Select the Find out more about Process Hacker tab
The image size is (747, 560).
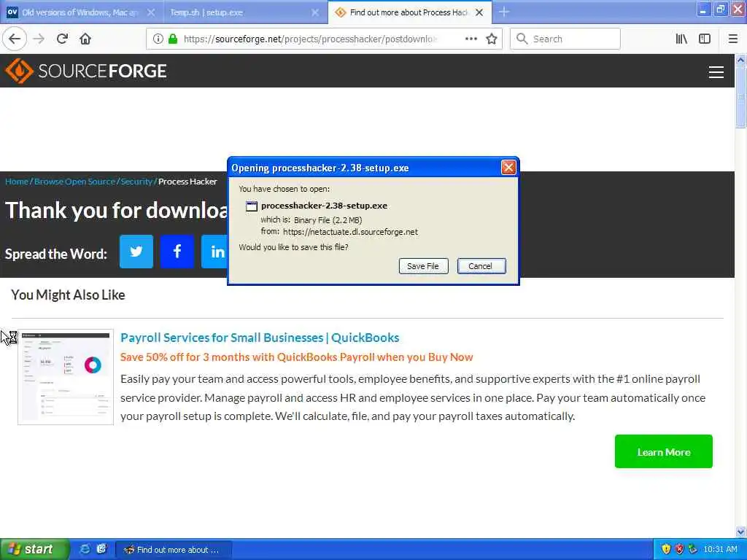(x=410, y=12)
